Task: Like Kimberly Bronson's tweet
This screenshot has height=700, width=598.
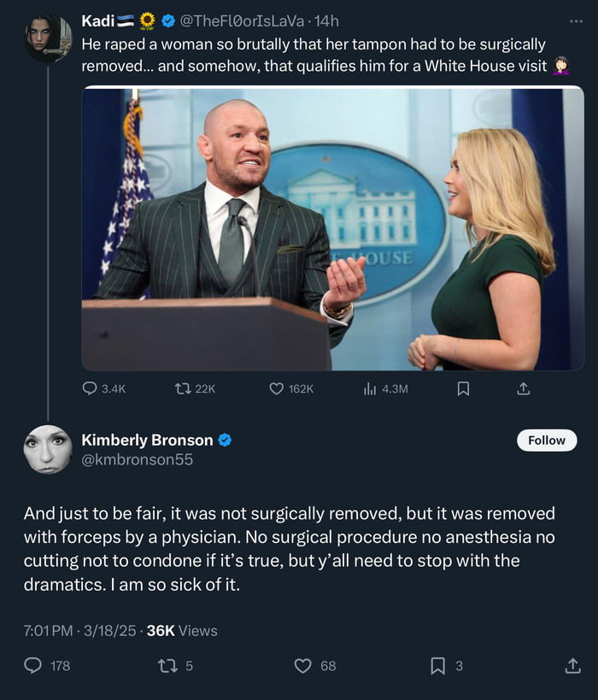Action: pyautogui.click(x=302, y=666)
